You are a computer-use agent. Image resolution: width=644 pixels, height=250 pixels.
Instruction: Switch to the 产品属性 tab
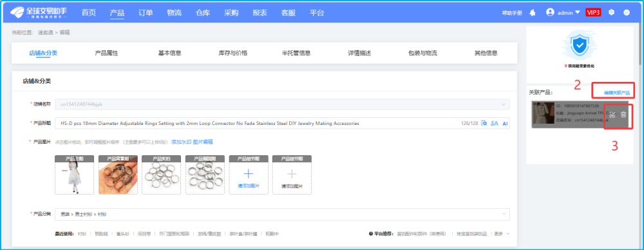107,53
